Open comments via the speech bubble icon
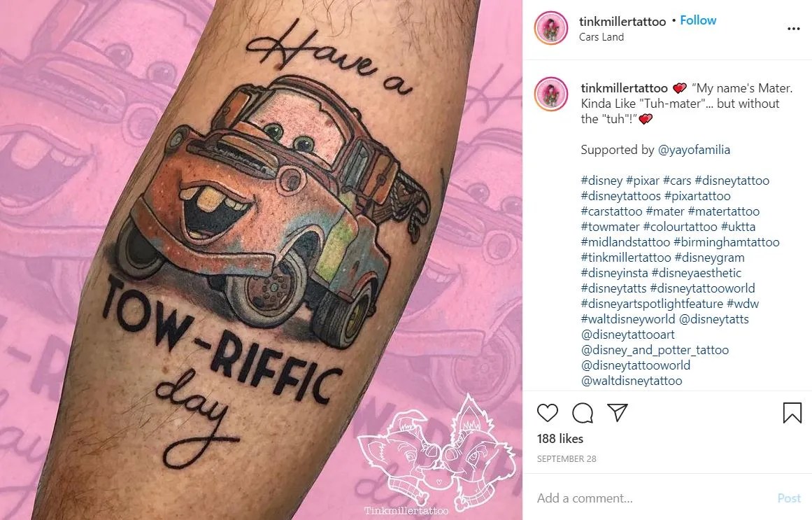 coord(583,413)
